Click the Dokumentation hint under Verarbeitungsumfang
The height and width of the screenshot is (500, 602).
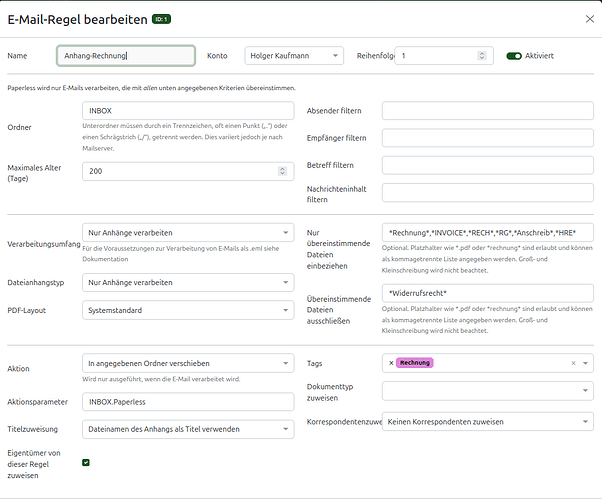(180, 254)
